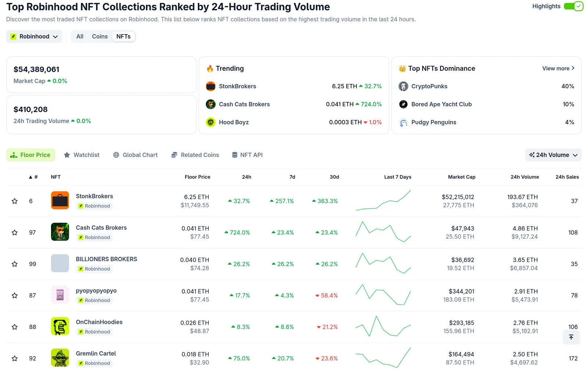Viewport: 588px width, 374px height.
Task: Open the OnChainHoodies collection link
Action: [x=99, y=322]
